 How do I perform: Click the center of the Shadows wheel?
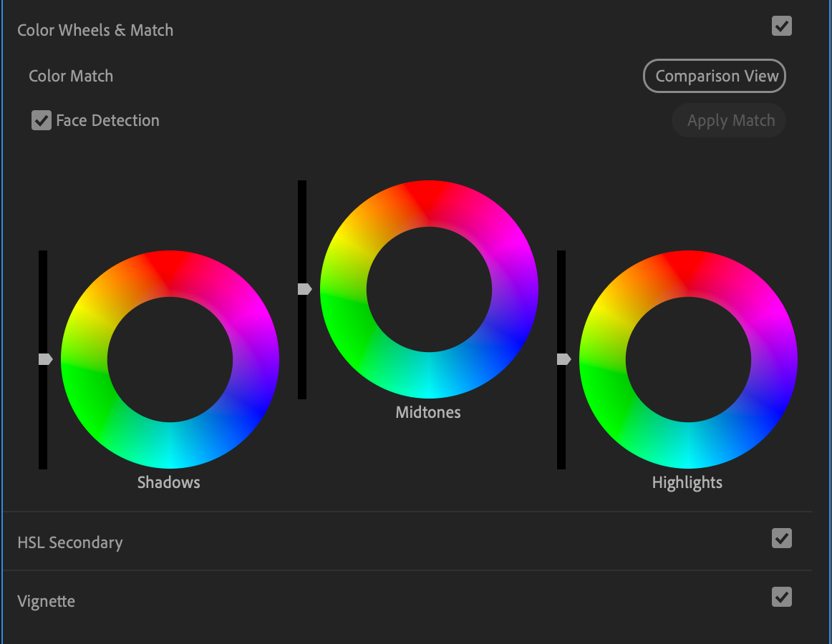click(168, 359)
